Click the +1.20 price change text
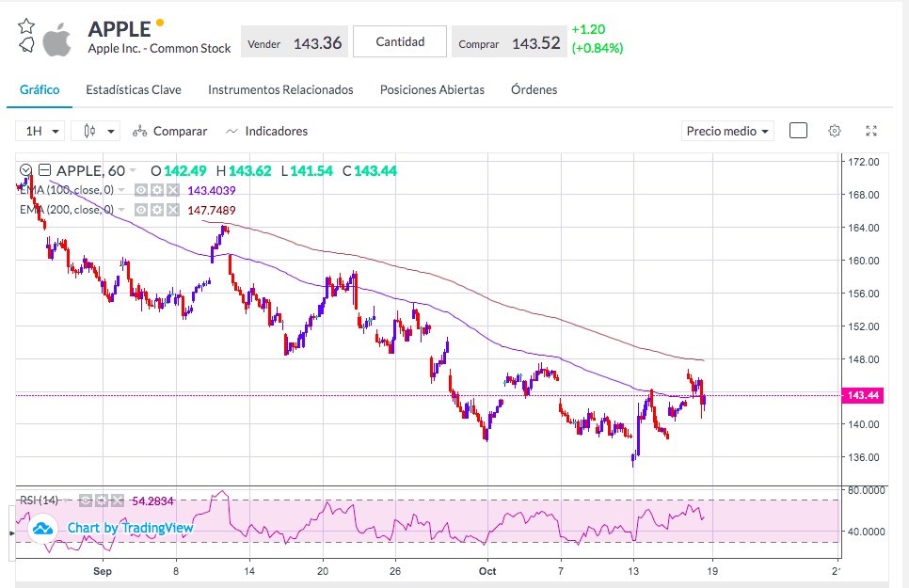Viewport: 909px width, 588px height. click(x=588, y=29)
